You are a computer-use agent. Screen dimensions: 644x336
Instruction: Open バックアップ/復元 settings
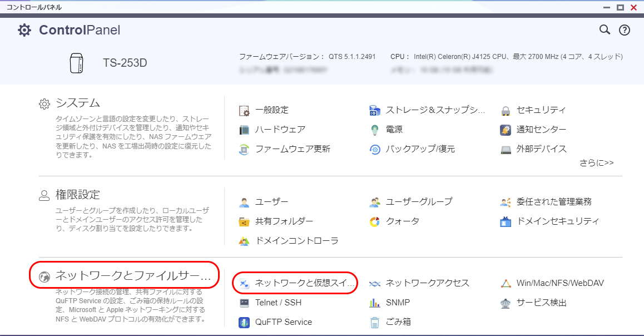click(x=420, y=149)
